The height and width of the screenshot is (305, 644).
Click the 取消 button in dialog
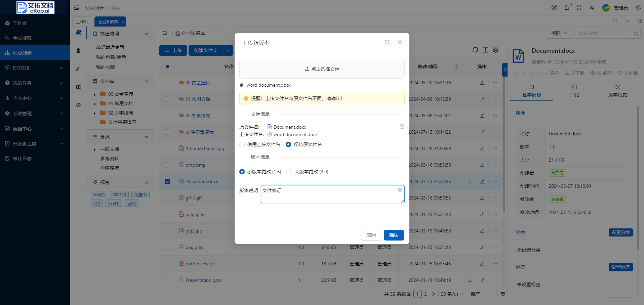click(x=371, y=235)
